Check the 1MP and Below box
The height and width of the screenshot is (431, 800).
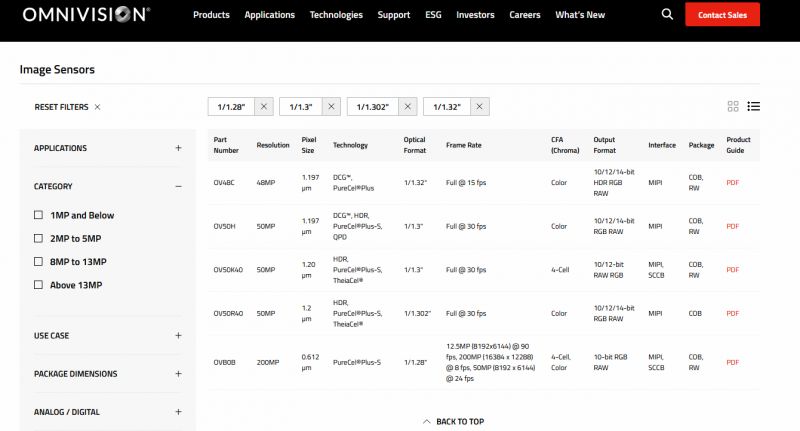click(38, 215)
